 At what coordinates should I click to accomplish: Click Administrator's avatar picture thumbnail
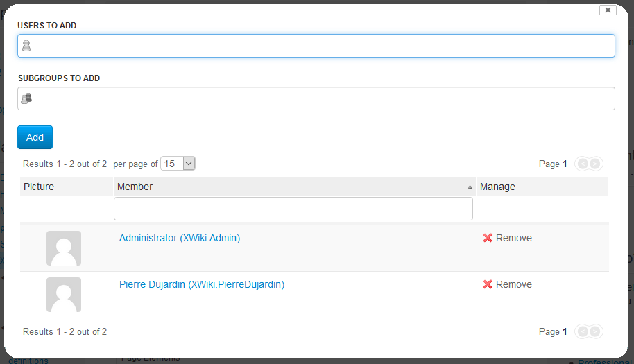tap(64, 248)
